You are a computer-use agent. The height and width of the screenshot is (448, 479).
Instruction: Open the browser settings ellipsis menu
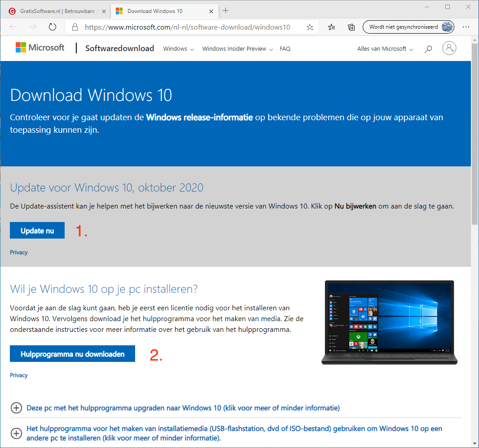[466, 27]
